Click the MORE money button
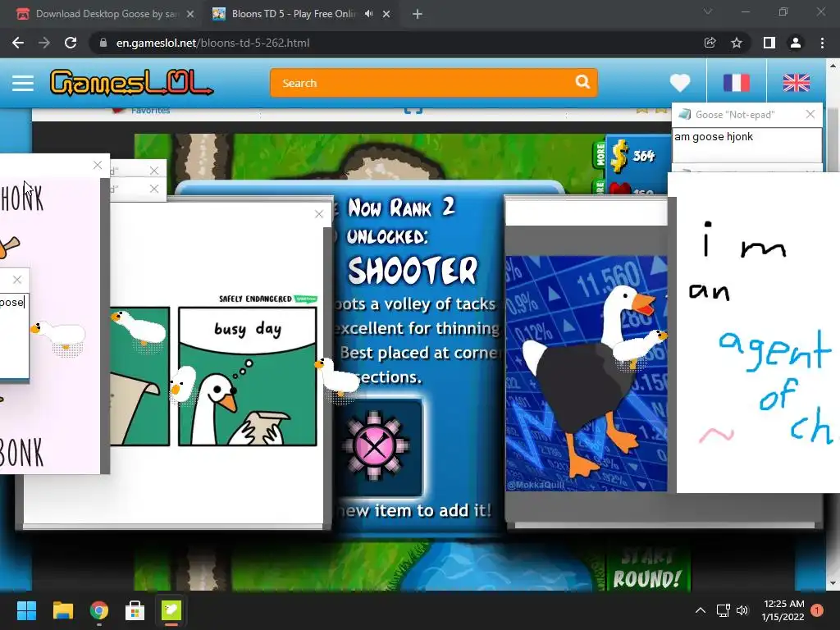The width and height of the screenshot is (840, 630). pyautogui.click(x=600, y=154)
